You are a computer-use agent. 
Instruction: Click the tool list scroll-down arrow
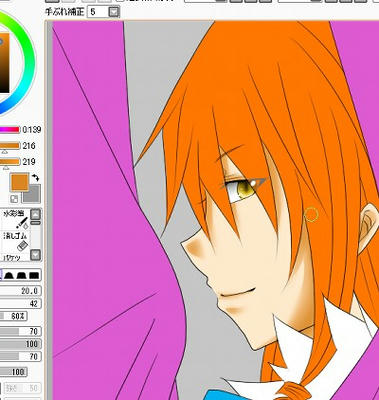point(36,256)
